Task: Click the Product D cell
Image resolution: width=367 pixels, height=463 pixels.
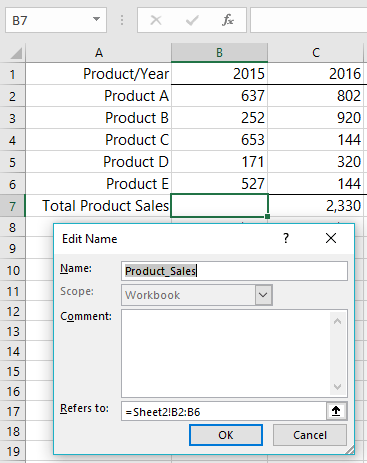Action: click(99, 162)
